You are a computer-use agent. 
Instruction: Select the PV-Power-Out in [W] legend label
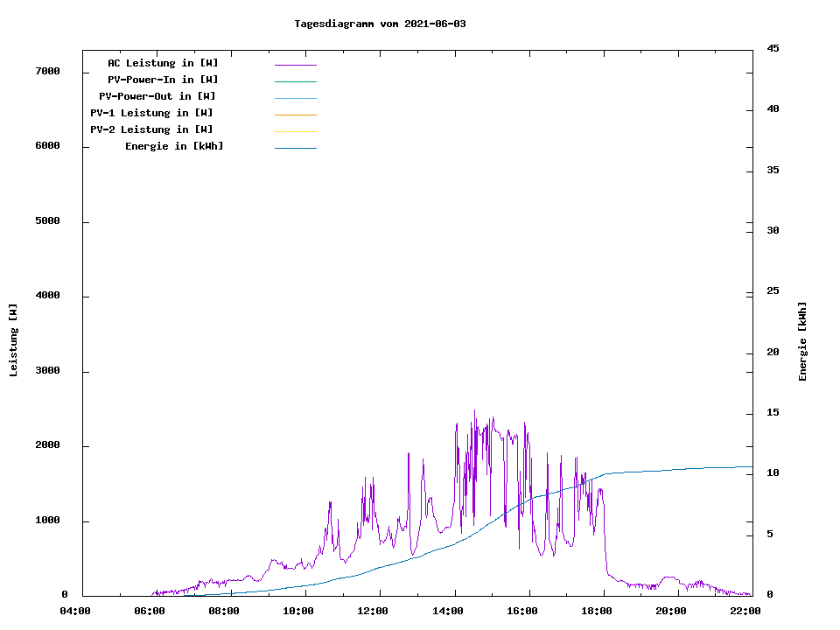point(157,96)
